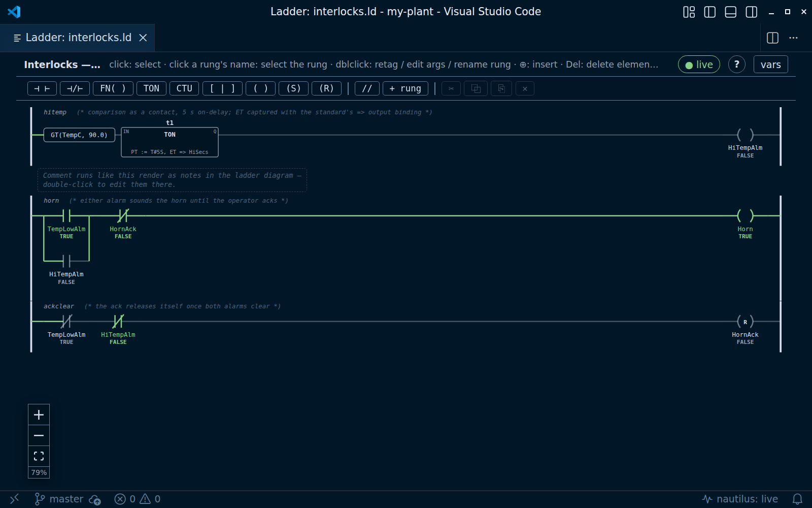Select the Horn output coil
Image resolution: width=812 pixels, height=508 pixels.
pyautogui.click(x=745, y=216)
